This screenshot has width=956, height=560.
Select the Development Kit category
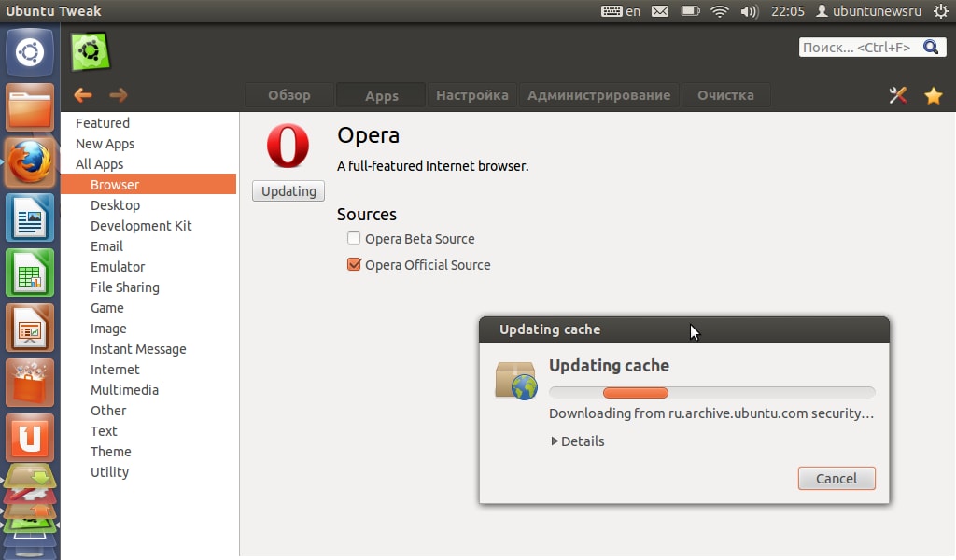[148, 226]
